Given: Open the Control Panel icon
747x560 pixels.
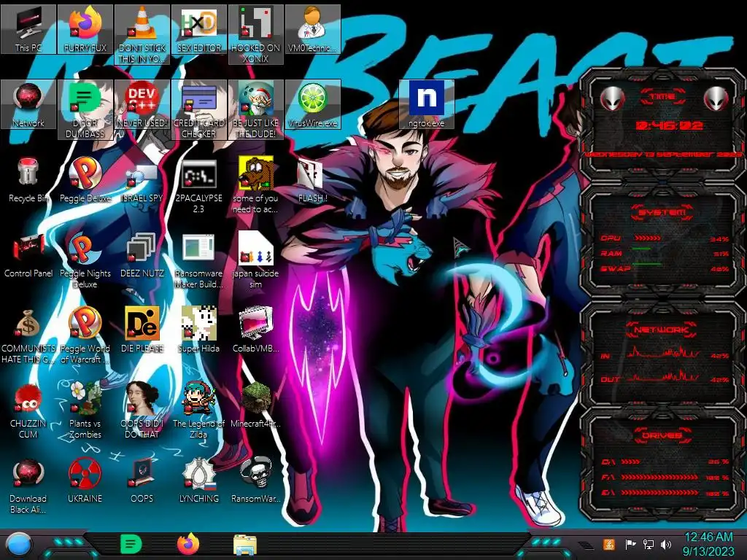Looking at the screenshot, I should (x=28, y=254).
